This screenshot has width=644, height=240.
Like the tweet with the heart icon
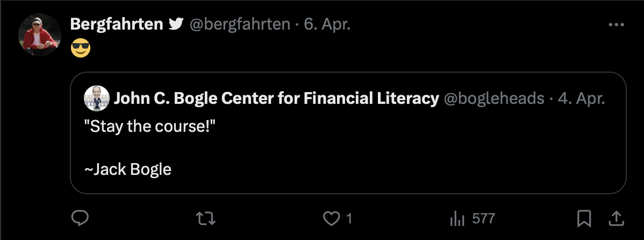332,218
